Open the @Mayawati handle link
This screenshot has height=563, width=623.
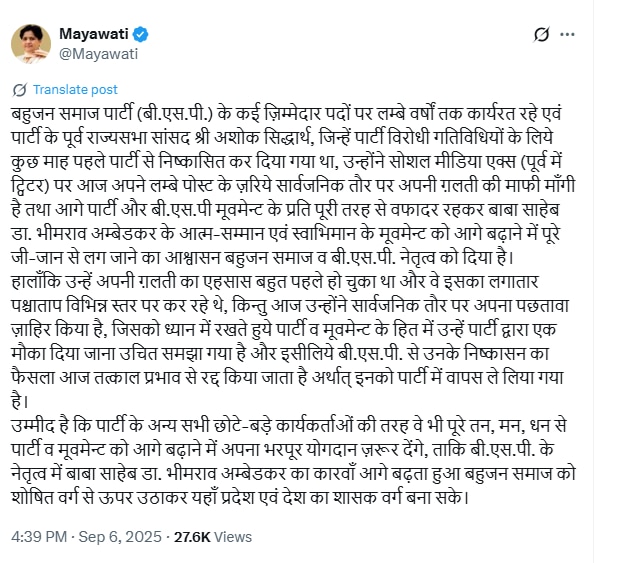(99, 54)
